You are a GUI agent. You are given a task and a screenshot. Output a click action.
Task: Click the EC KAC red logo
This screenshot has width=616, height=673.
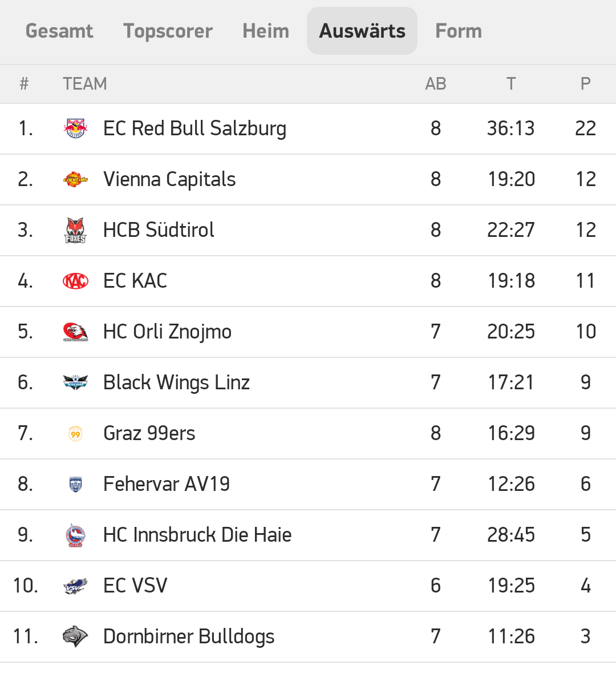click(75, 281)
